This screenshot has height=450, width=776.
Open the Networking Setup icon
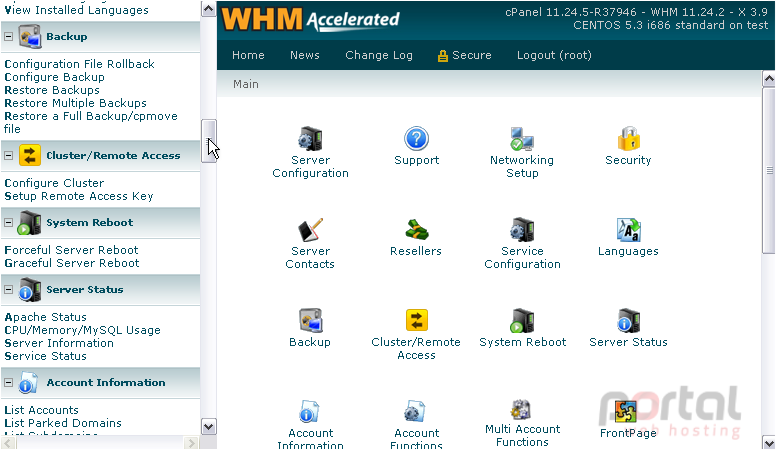click(x=522, y=139)
